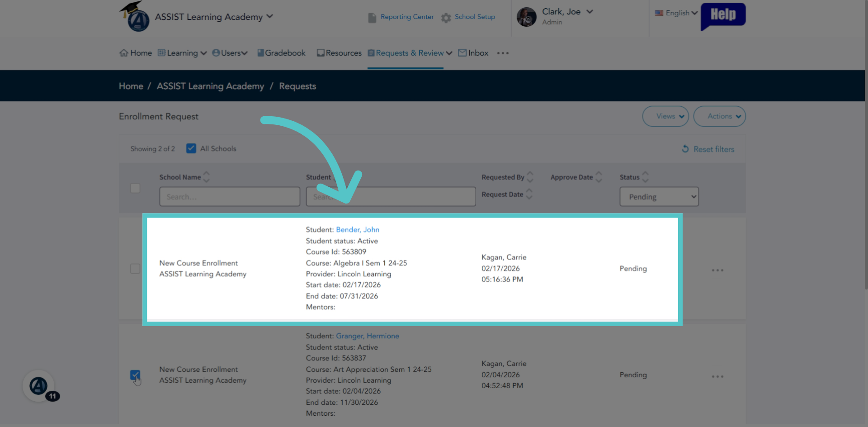The height and width of the screenshot is (427, 868).
Task: Open the Status filter dropdown showing Pending
Action: (x=659, y=197)
